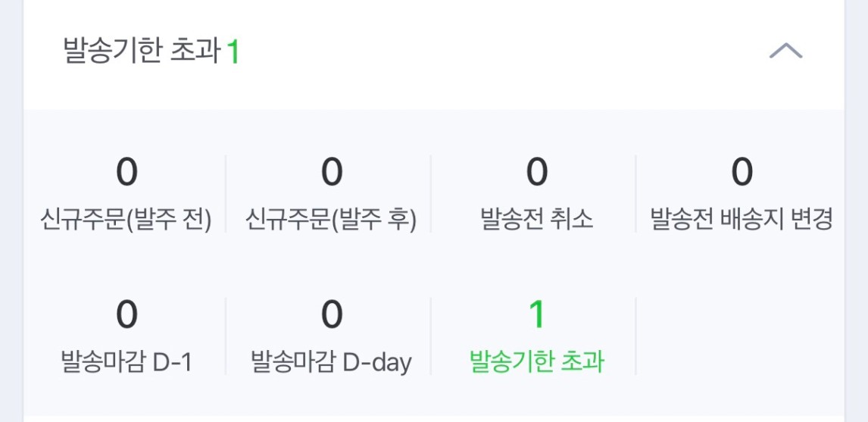Collapse the 발송기한 초과 section chevron
The height and width of the screenshot is (422, 868).
tap(785, 52)
